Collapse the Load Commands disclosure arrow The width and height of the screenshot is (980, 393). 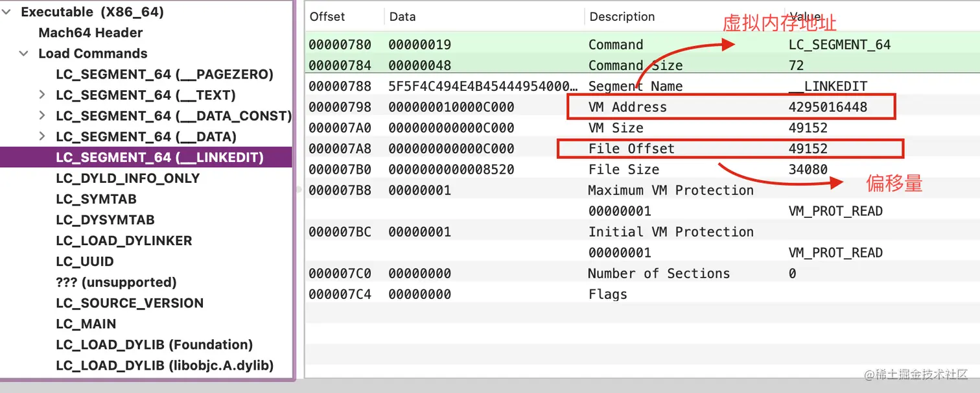[x=24, y=53]
